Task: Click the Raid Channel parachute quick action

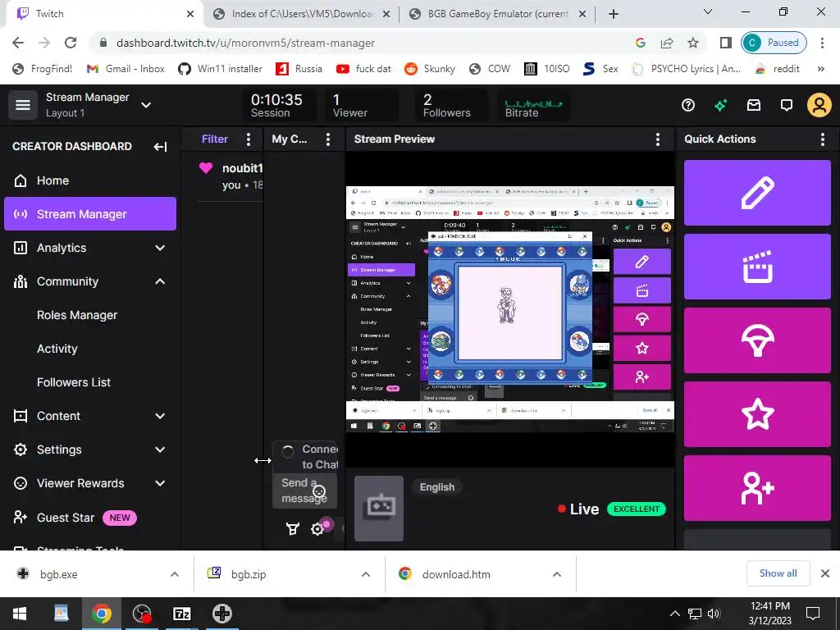Action: tap(757, 340)
